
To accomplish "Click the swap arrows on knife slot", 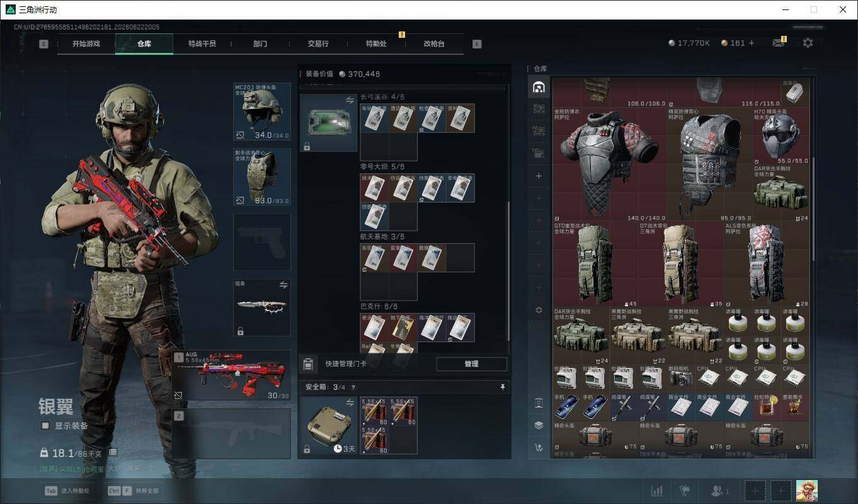I will click(x=283, y=285).
